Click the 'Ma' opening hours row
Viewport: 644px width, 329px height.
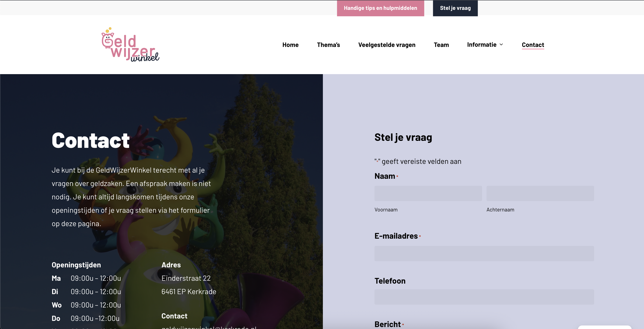(x=86, y=278)
